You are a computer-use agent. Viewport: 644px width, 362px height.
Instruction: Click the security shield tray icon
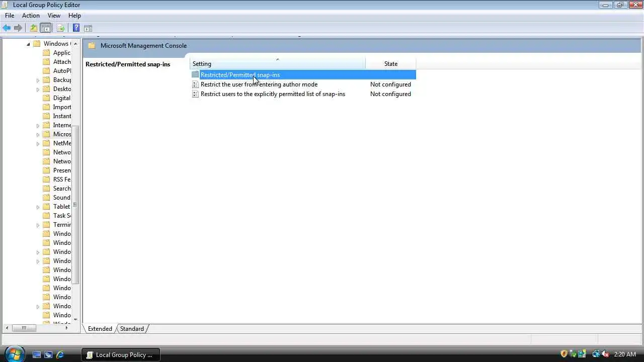tap(564, 354)
